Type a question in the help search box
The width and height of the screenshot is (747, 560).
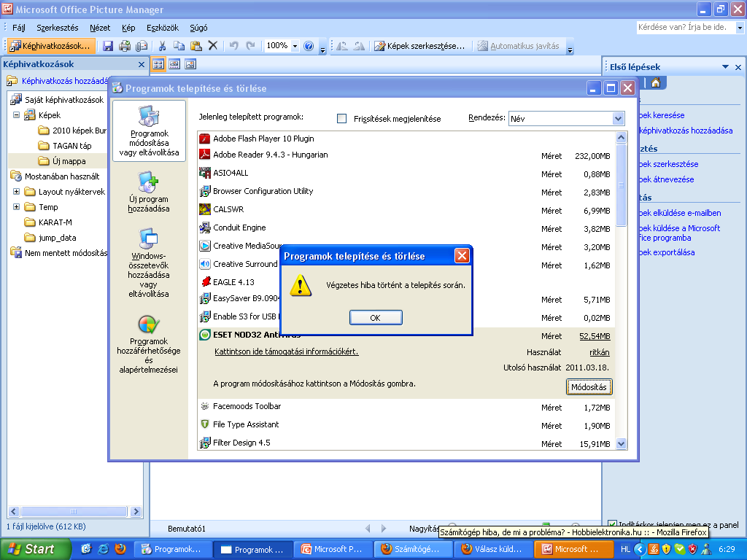[x=686, y=27]
